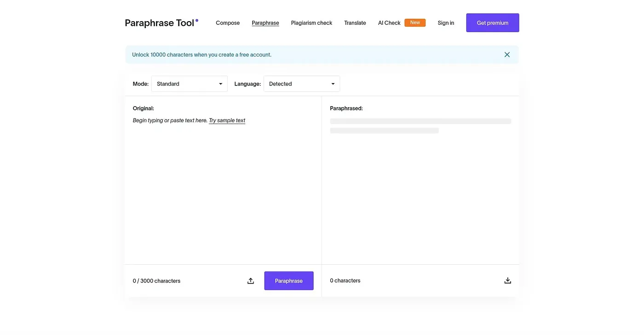Click the purple Paraphrase button

coord(289,281)
